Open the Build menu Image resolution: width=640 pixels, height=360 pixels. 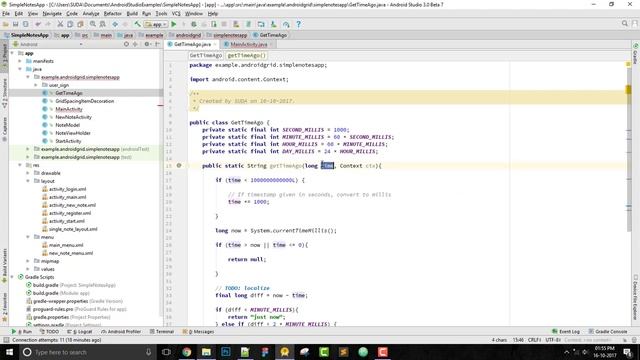click(132, 13)
